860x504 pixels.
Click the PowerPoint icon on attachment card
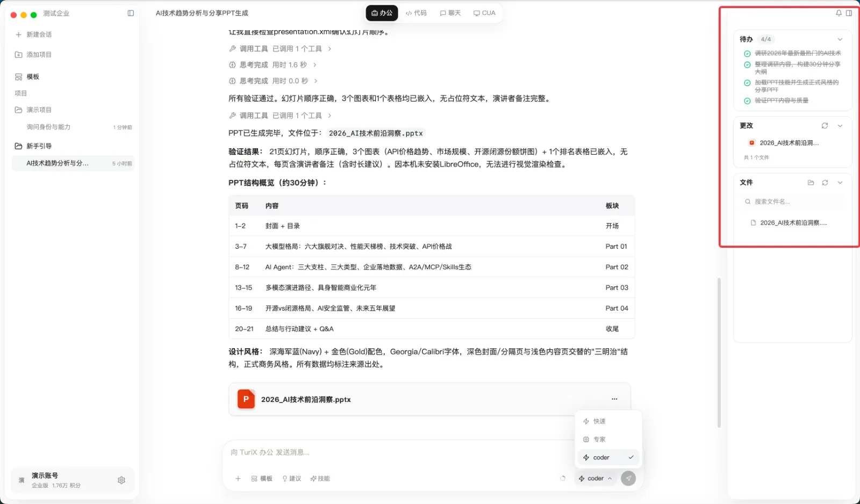point(246,399)
